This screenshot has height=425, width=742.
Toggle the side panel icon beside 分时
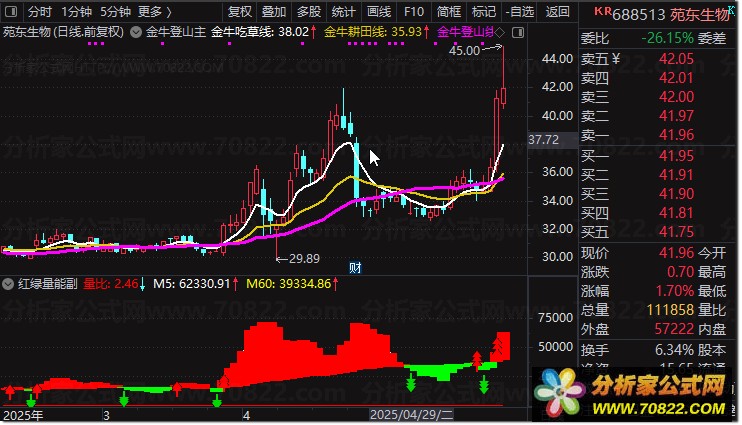(x=10, y=11)
